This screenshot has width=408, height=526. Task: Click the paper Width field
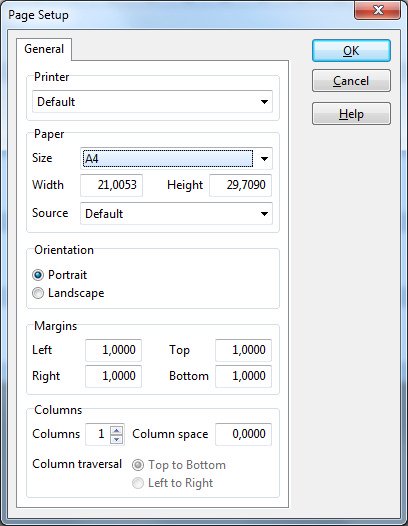coord(111,185)
